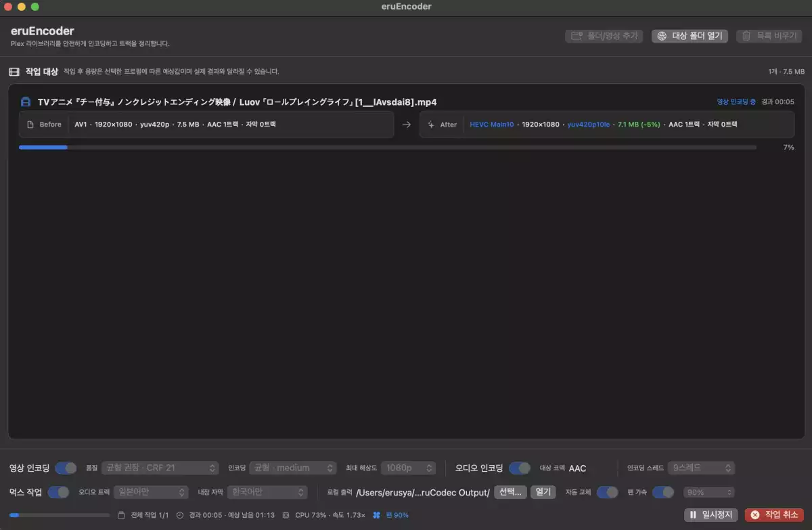
Task: Click the CPU chip icon in the status bar
Action: coord(286,515)
